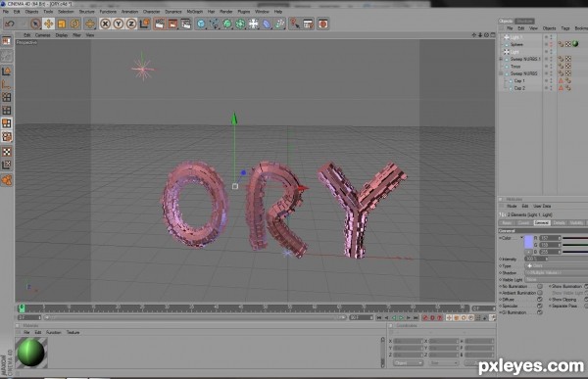Enable the Ambient Illumination checkbox
This screenshot has height=379, width=588.
[540, 293]
